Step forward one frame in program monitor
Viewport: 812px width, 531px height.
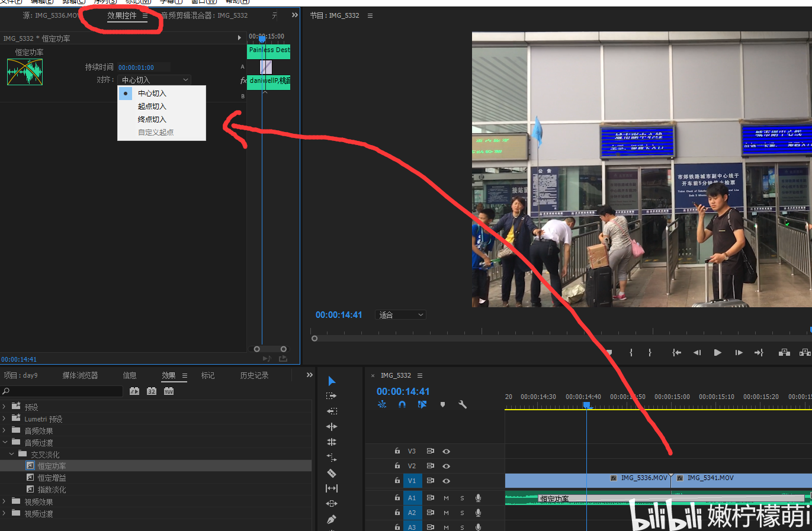coord(739,353)
